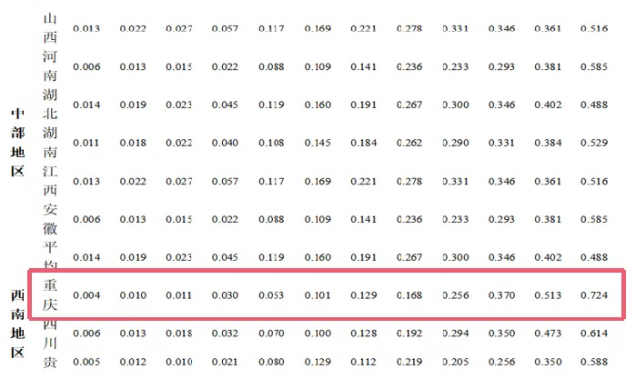Select the 江西 row label
636x389 pixels.
click(x=50, y=181)
